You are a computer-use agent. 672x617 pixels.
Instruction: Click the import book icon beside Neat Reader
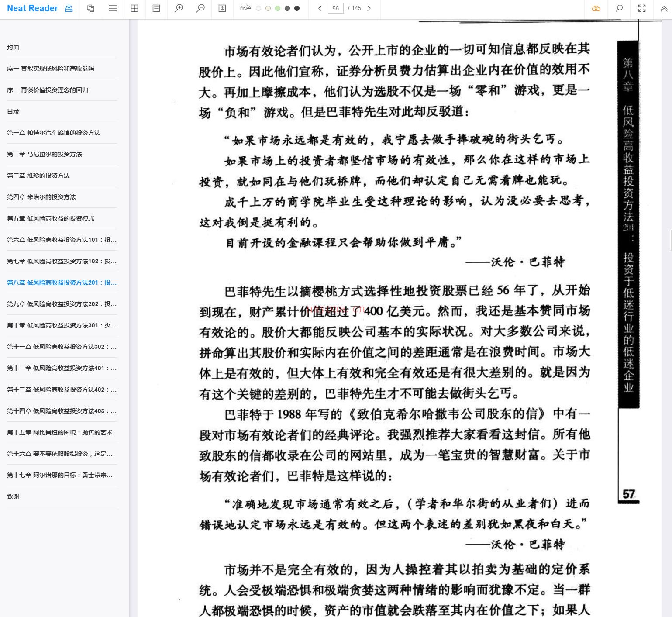tap(69, 8)
